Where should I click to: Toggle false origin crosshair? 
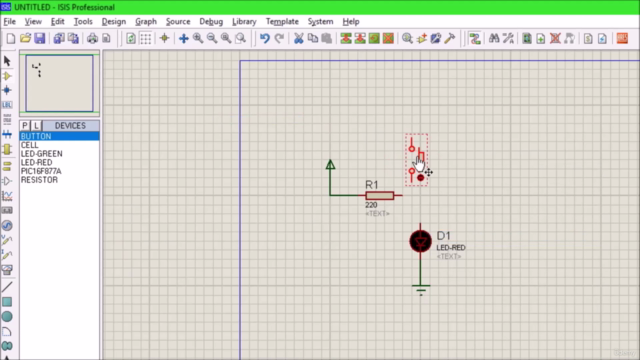click(164, 38)
